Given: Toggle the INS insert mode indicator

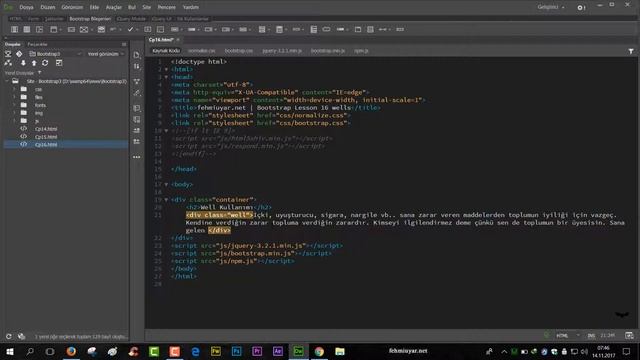Looking at the screenshot, I should pos(591,336).
